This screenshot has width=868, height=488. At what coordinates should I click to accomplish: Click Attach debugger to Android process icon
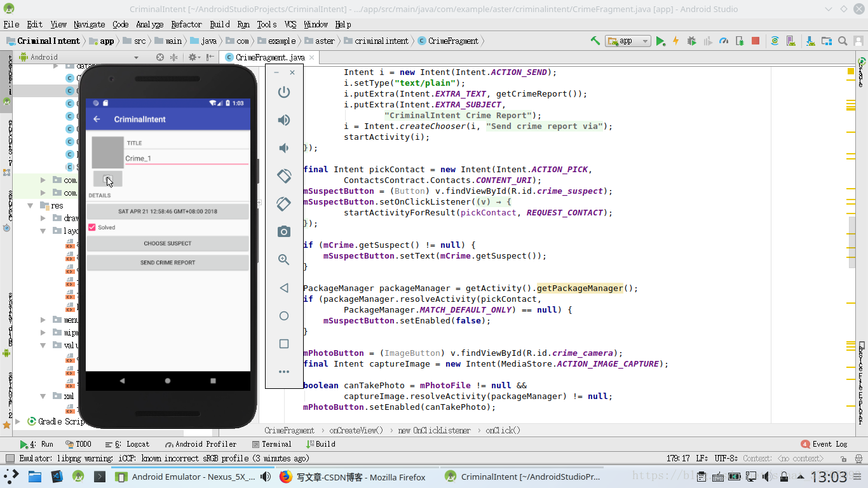click(x=740, y=41)
